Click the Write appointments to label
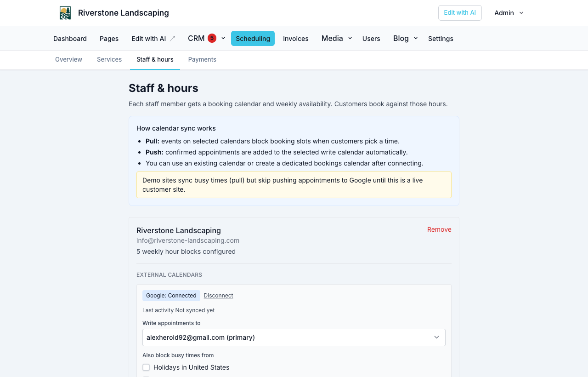 point(171,323)
